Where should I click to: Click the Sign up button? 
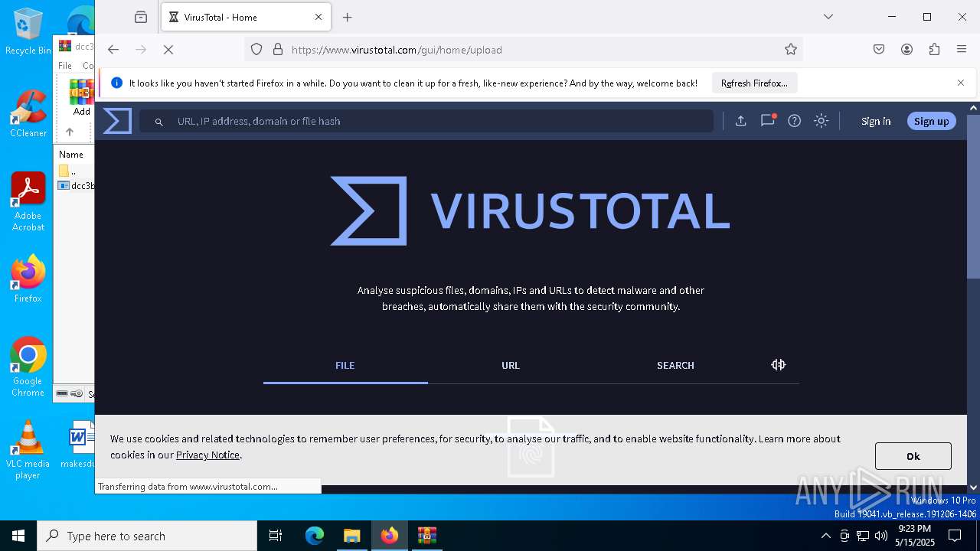pyautogui.click(x=931, y=121)
